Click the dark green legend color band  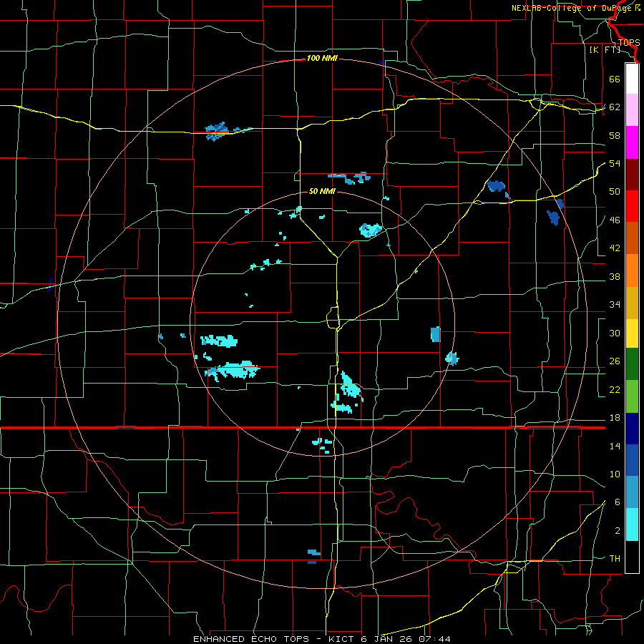632,364
